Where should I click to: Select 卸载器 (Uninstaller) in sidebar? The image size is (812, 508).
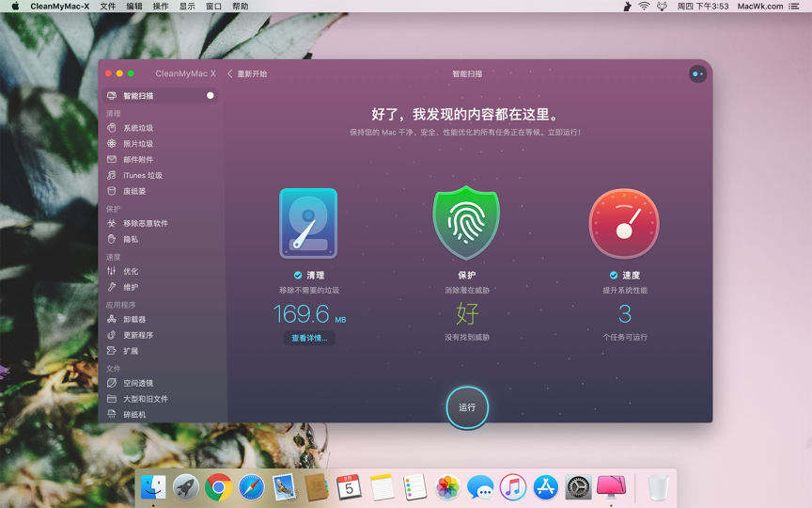[x=133, y=319]
